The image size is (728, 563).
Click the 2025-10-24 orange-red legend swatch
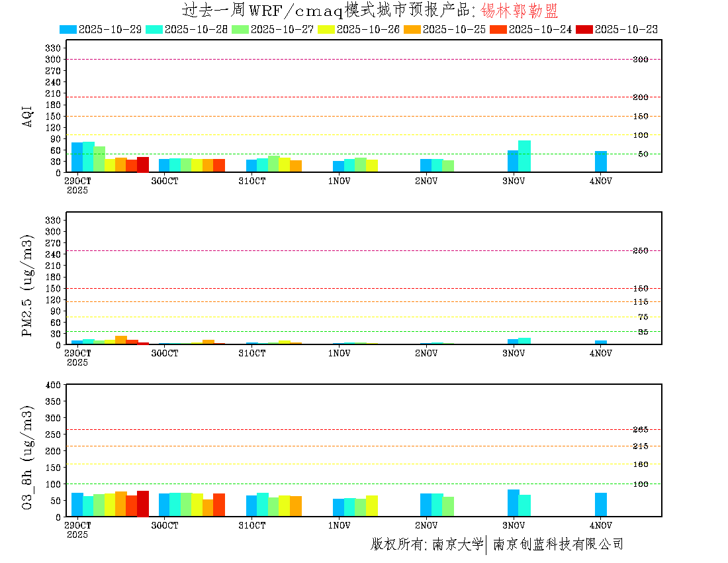(498, 29)
